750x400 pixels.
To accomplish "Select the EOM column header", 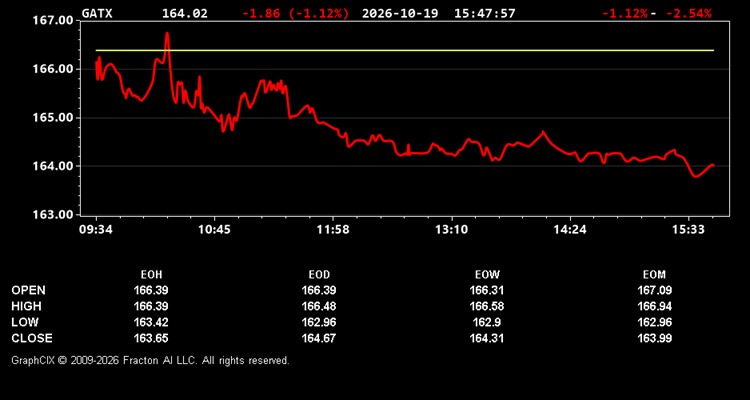I will click(x=654, y=275).
